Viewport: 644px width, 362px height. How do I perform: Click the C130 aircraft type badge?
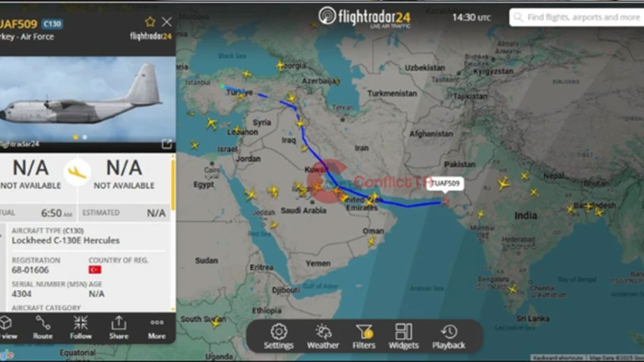52,24
